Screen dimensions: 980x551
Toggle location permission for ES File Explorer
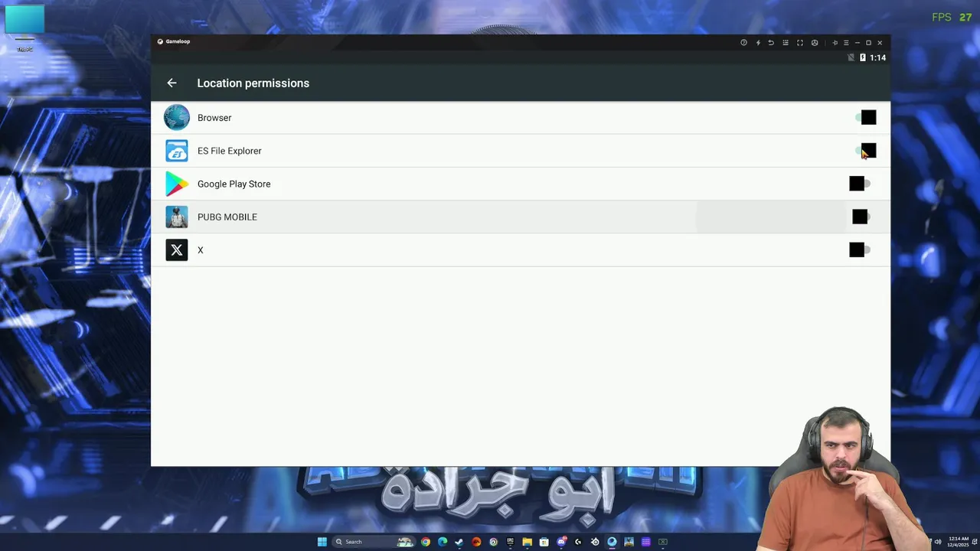[866, 151]
